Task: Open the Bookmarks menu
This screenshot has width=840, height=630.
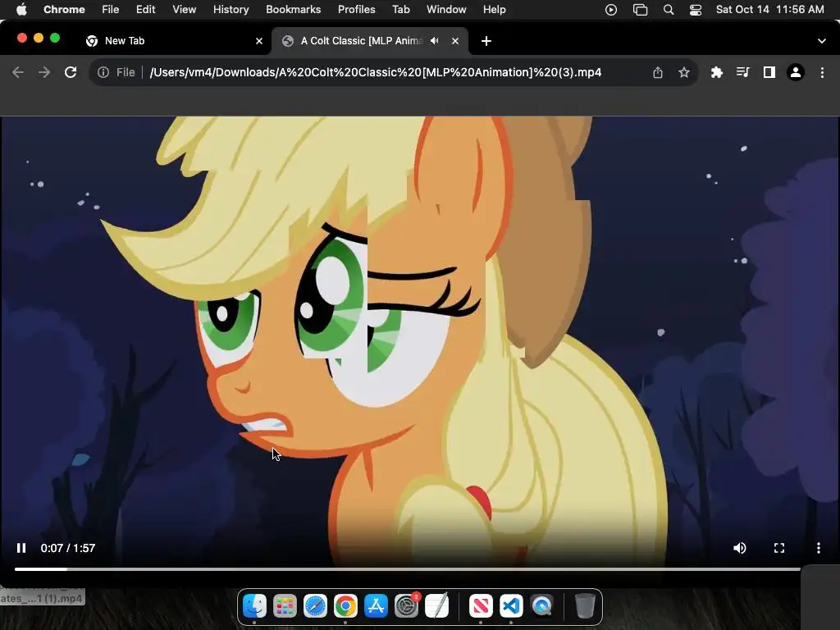Action: 293,10
